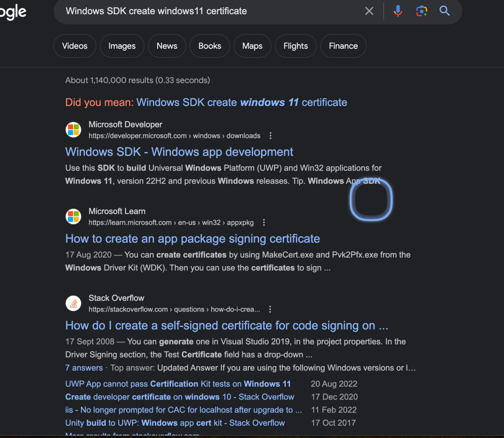Open 'UWP App cannot pass Certification Kit tests' link
This screenshot has height=438, width=504.
tap(178, 384)
